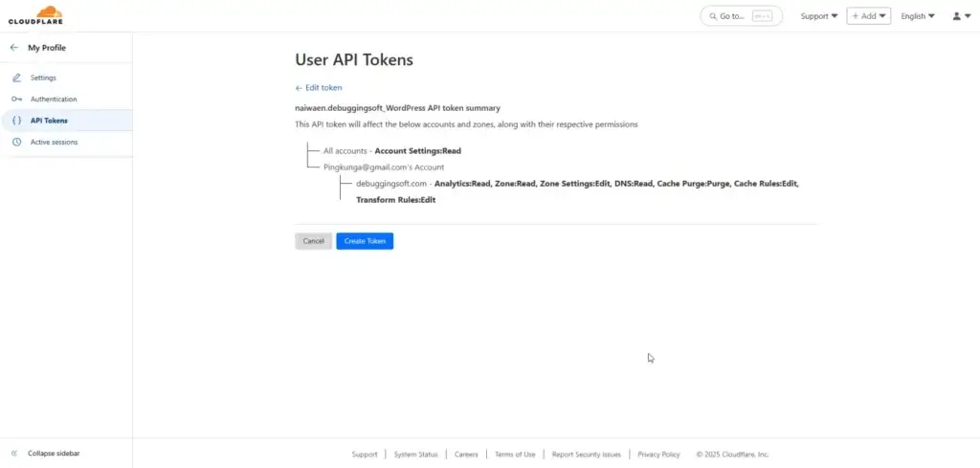Click the User API Tokens heading

tap(354, 60)
